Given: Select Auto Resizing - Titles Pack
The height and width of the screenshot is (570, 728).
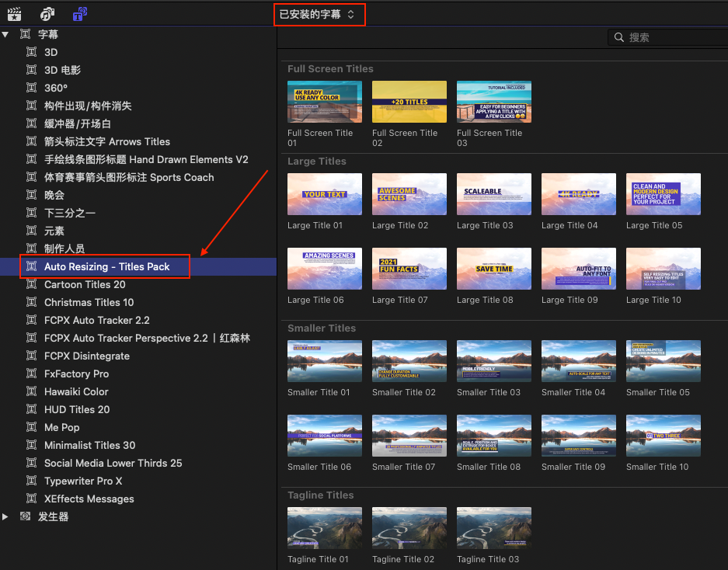Looking at the screenshot, I should [106, 266].
